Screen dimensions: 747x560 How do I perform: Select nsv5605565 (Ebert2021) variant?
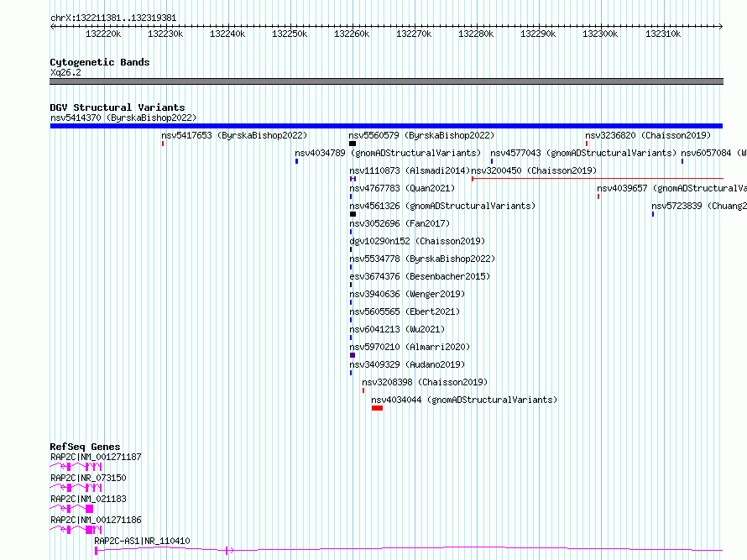coord(405,311)
